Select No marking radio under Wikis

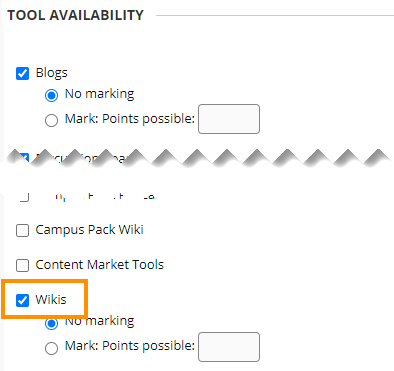51,323
